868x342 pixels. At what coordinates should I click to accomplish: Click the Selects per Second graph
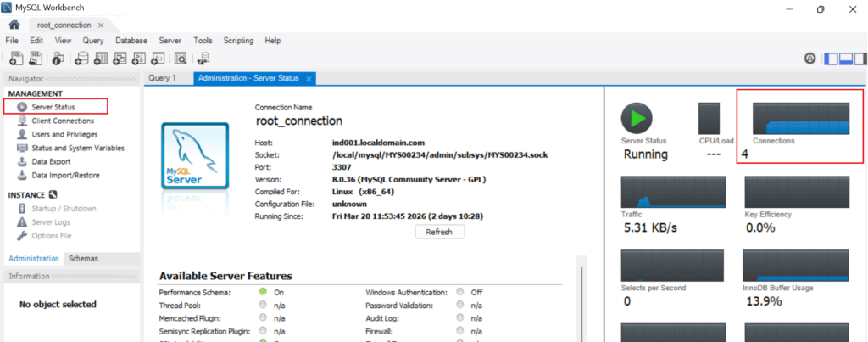672,266
